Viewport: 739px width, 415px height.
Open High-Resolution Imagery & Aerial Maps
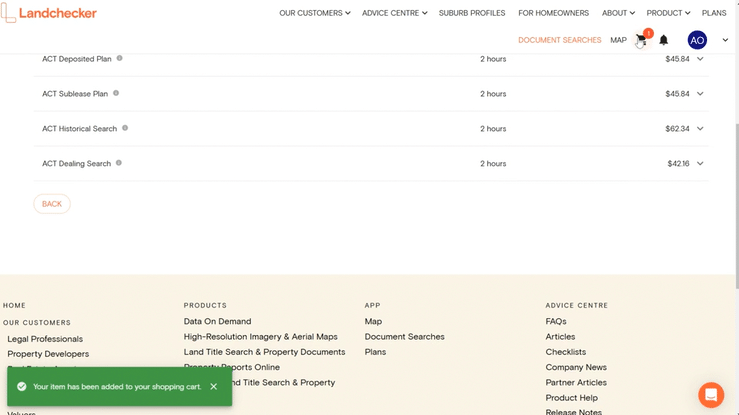click(261, 336)
